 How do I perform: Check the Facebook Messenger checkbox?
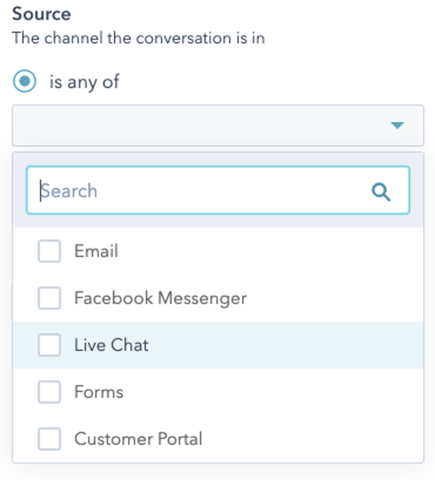pyautogui.click(x=49, y=298)
